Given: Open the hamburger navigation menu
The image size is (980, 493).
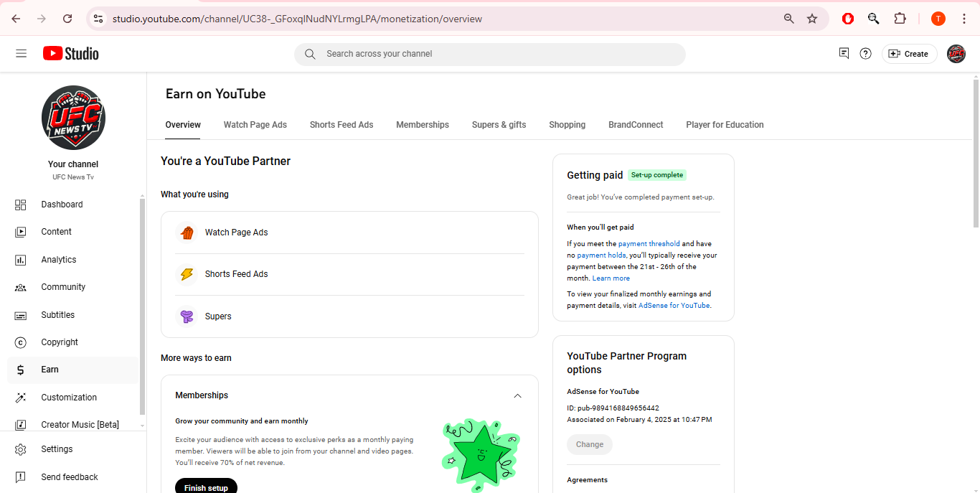Looking at the screenshot, I should tap(21, 54).
